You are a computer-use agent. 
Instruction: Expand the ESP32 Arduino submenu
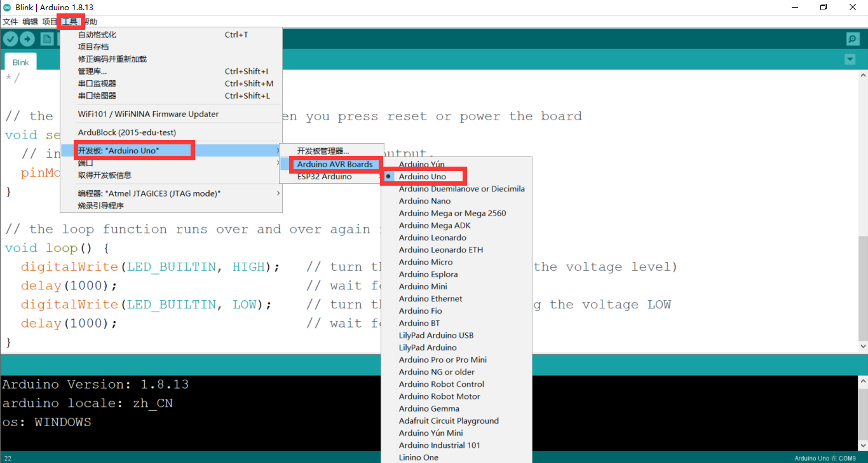332,176
